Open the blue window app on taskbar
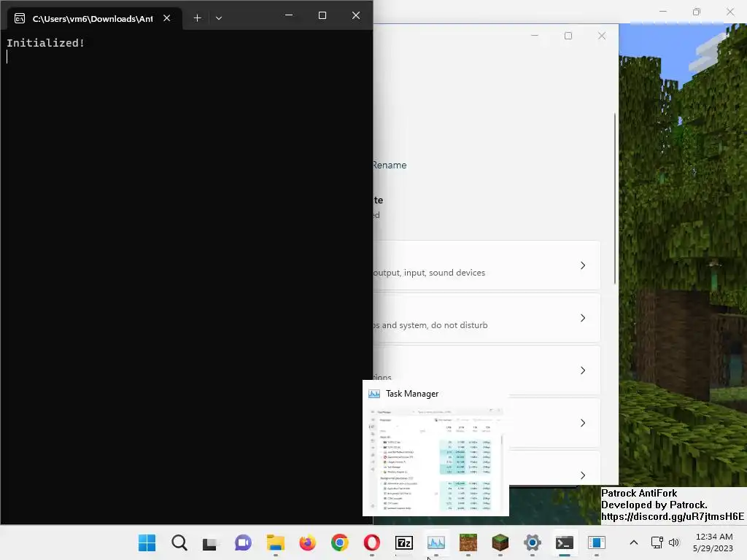747x560 pixels. (x=597, y=542)
